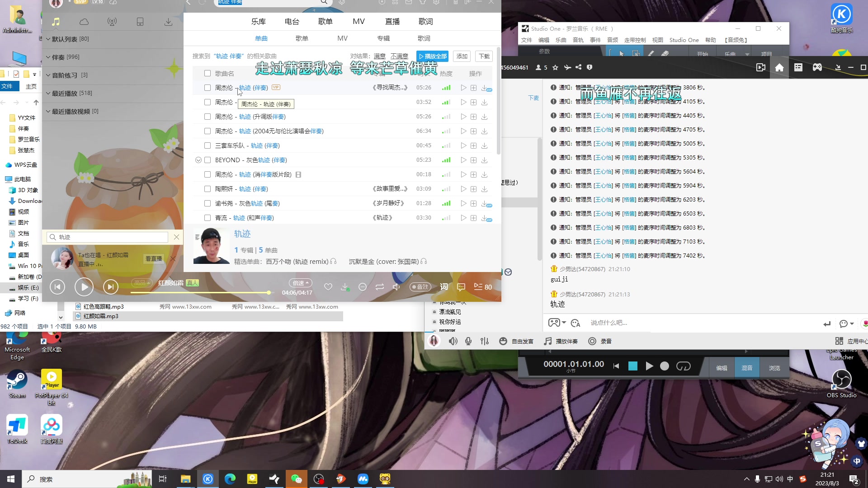Tick the 歌曲名 select-all checkbox
The width and height of the screenshot is (868, 488).
pos(208,73)
